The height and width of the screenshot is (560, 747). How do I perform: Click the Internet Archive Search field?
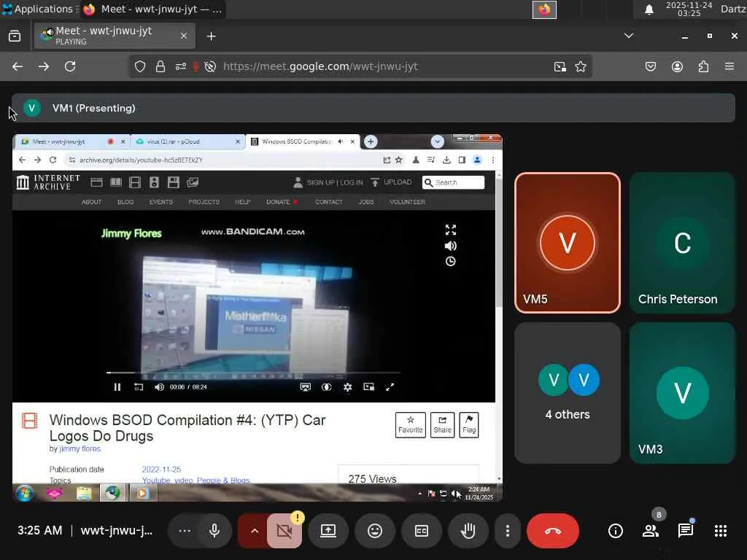click(454, 182)
